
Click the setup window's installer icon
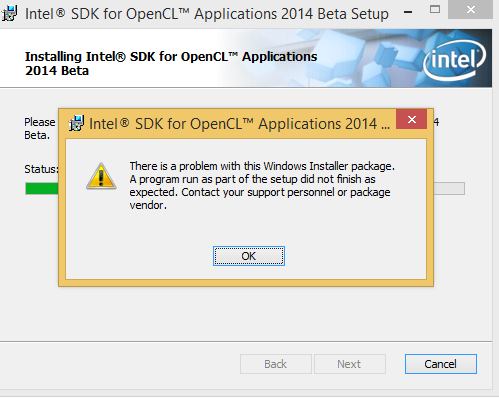click(9, 14)
